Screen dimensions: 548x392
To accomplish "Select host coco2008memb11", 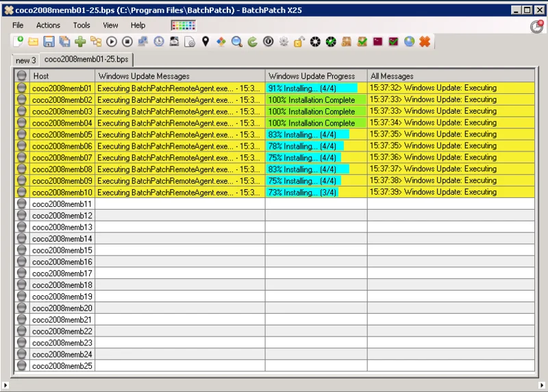I will click(x=62, y=204).
